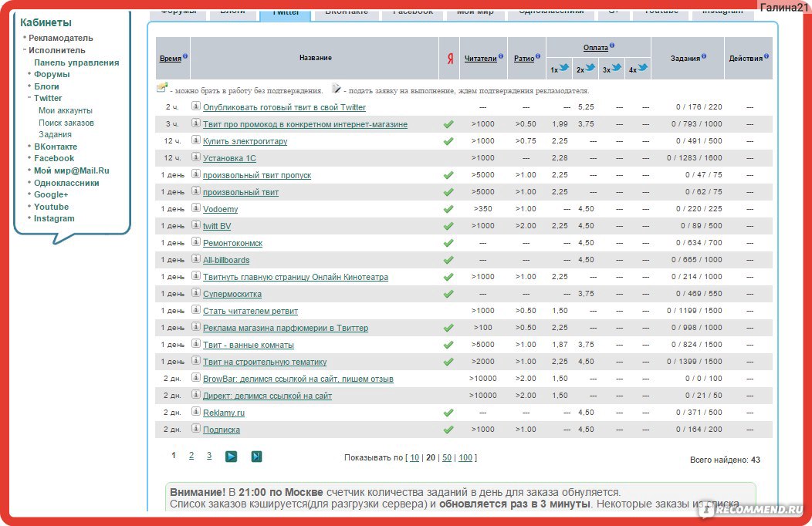Open order "Твитнуть главную страницу Онлайн Кинотеатра"

295,277
